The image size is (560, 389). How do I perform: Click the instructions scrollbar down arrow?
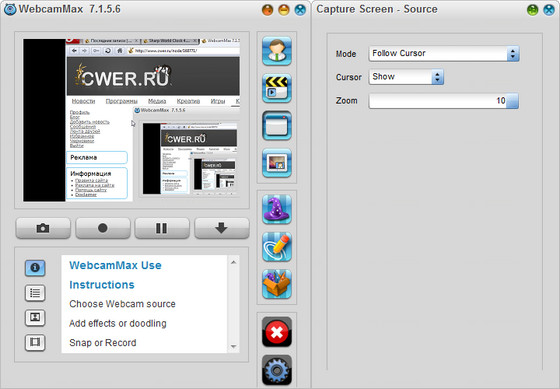(233, 346)
